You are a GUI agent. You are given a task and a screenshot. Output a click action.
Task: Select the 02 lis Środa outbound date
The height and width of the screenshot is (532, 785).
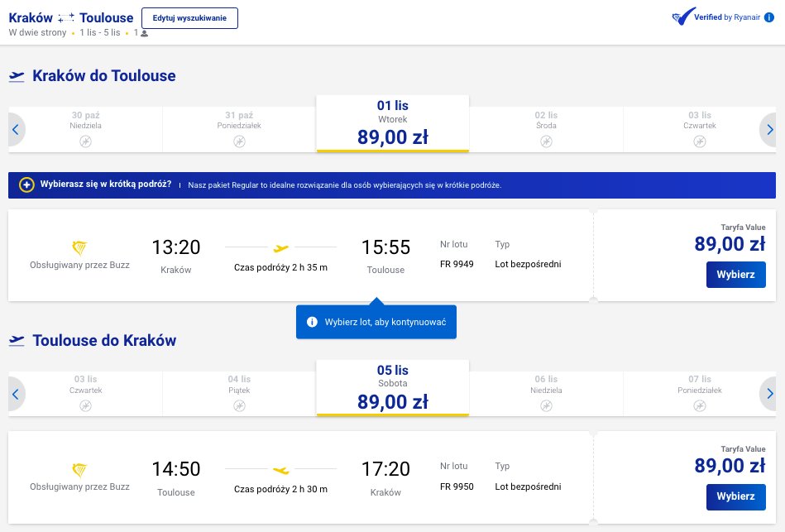pos(546,129)
